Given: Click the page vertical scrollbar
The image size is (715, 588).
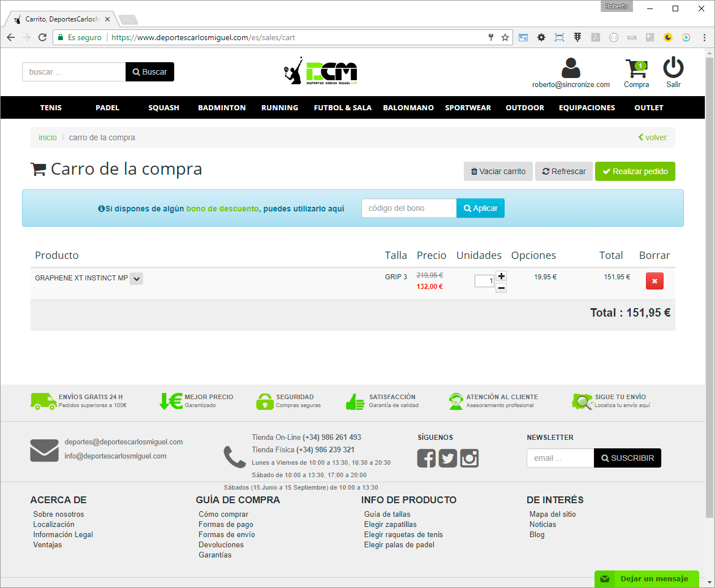Looking at the screenshot, I should click(x=709, y=288).
